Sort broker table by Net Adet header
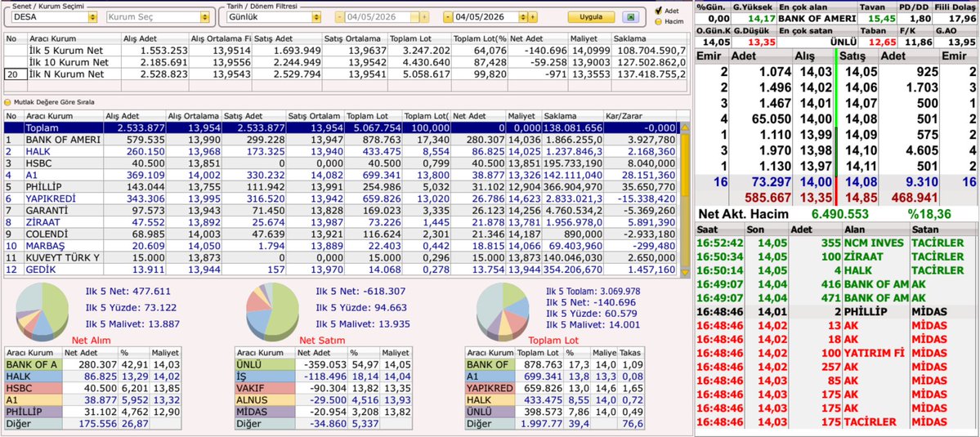The width and height of the screenshot is (980, 437). [478, 116]
